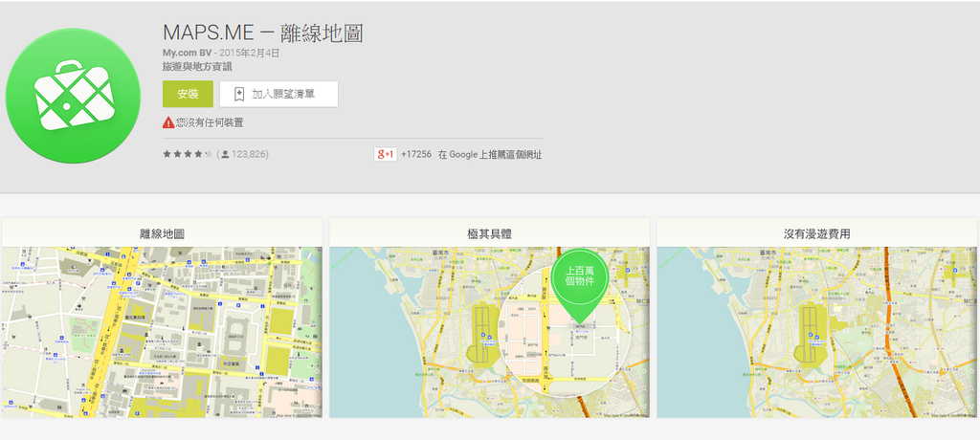Click the bookmark icon on wishlist button
The width and height of the screenshot is (980, 440).
coord(238,95)
